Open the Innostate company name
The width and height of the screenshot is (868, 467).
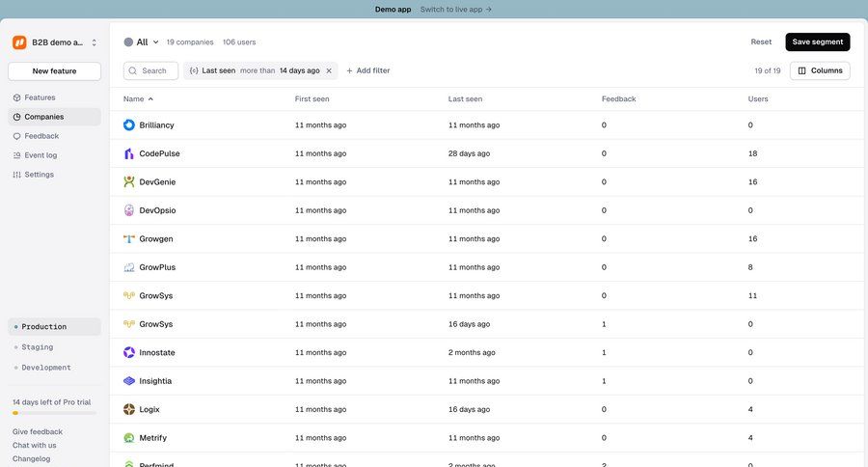(x=157, y=352)
